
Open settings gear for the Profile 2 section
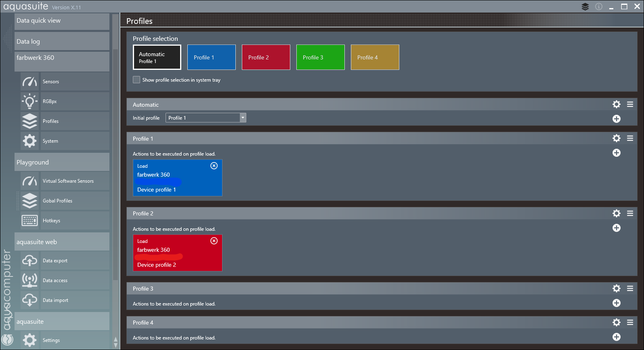pos(617,213)
